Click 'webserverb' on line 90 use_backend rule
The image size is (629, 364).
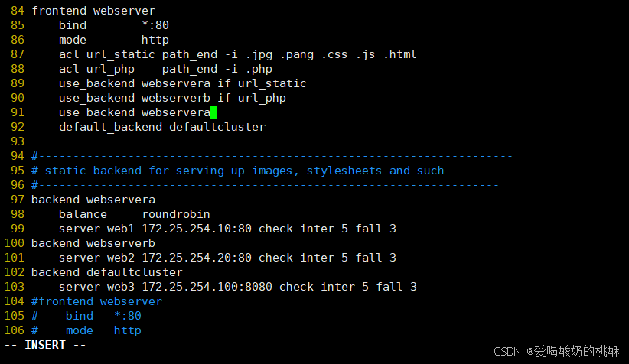pyautogui.click(x=176, y=98)
